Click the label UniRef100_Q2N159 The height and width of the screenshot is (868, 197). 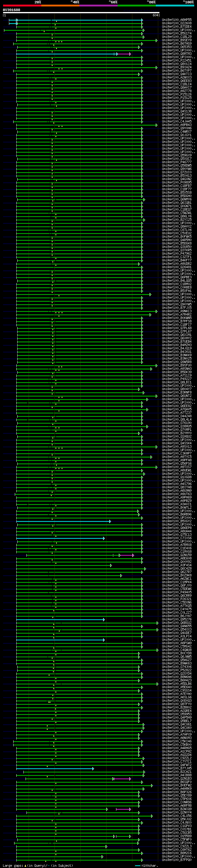177,555
